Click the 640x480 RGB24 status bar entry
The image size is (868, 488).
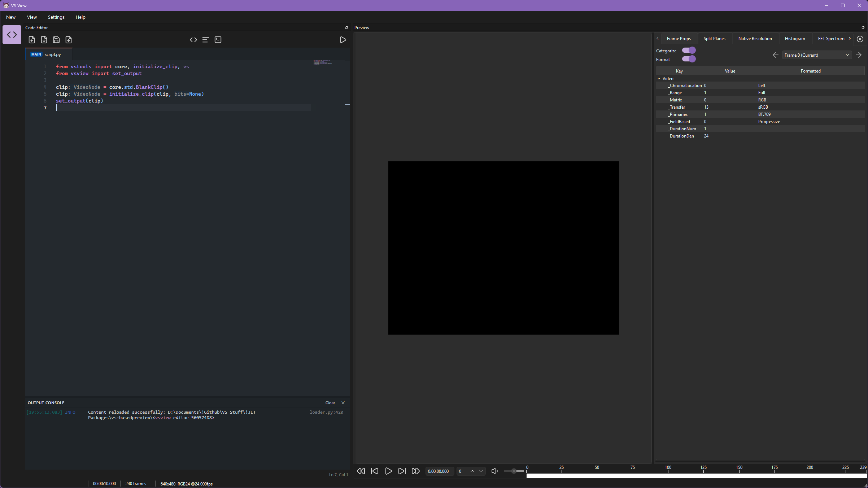pos(187,484)
